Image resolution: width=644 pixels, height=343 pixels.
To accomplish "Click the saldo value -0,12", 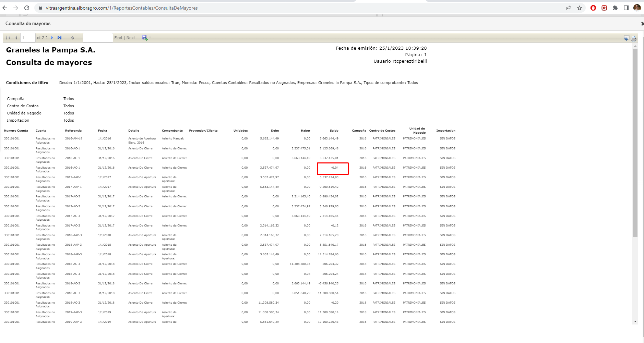I will click(x=335, y=226).
